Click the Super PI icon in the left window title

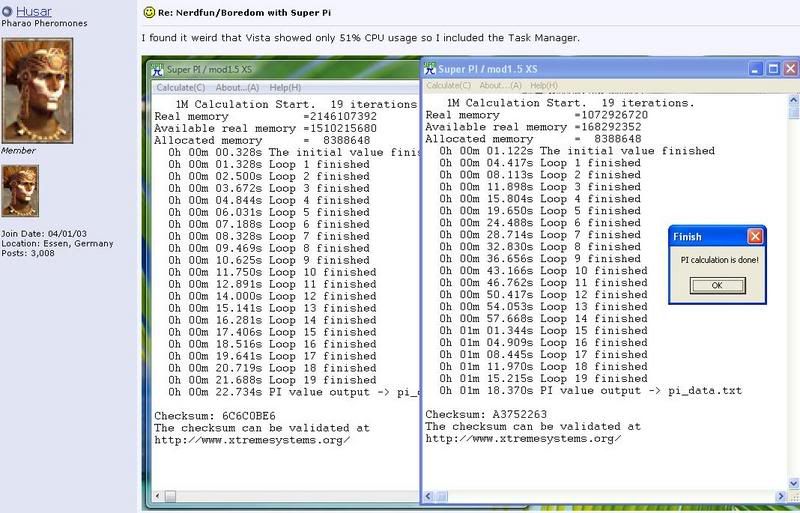pos(158,70)
